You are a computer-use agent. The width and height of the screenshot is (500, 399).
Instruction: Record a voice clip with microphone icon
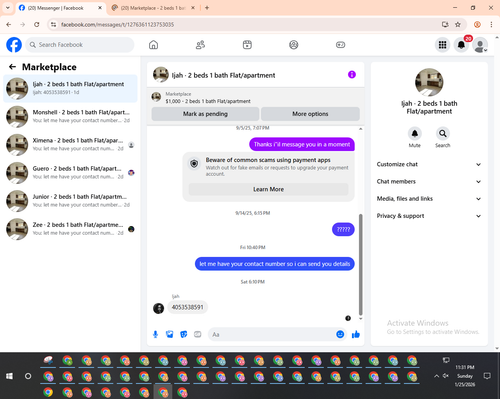coord(155,334)
